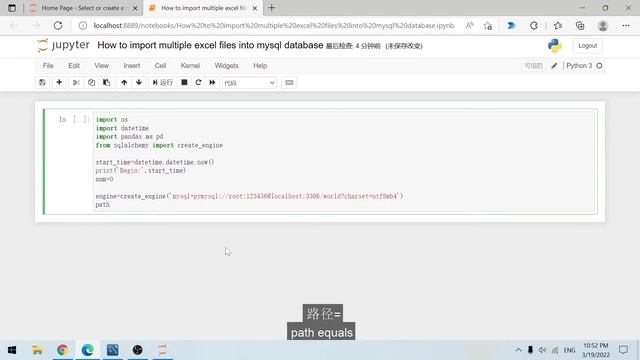640x360 pixels.
Task: Restart kernel and run all fast-forward icon
Action: 212,82
